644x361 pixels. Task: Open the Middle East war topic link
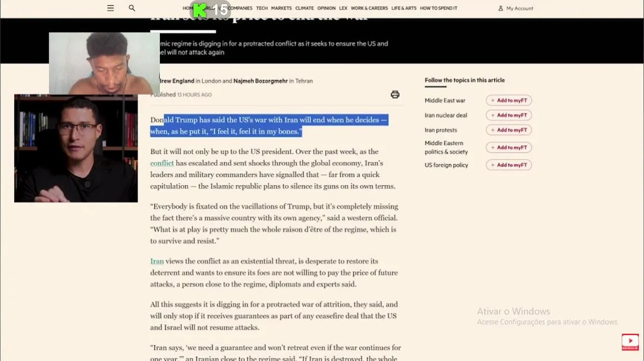tap(445, 100)
